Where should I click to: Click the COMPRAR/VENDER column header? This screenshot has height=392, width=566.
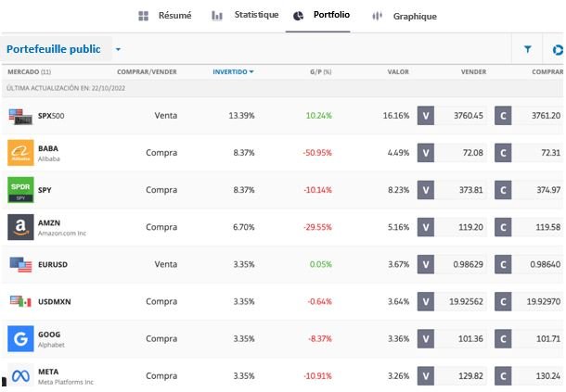[147, 71]
